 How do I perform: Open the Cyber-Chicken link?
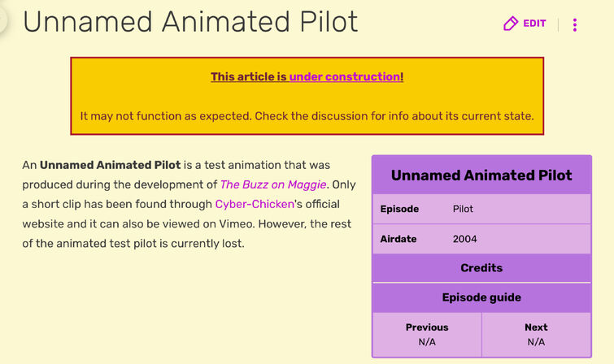coord(255,204)
